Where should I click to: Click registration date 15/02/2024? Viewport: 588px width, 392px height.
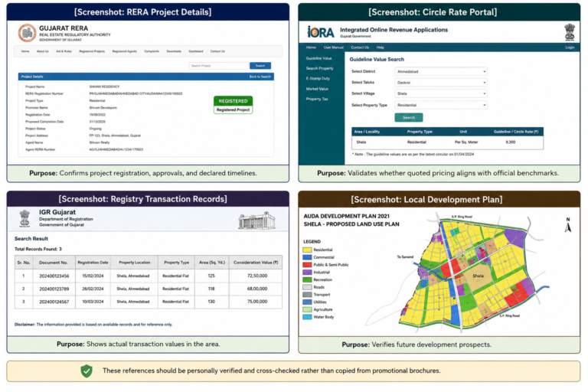coord(93,276)
